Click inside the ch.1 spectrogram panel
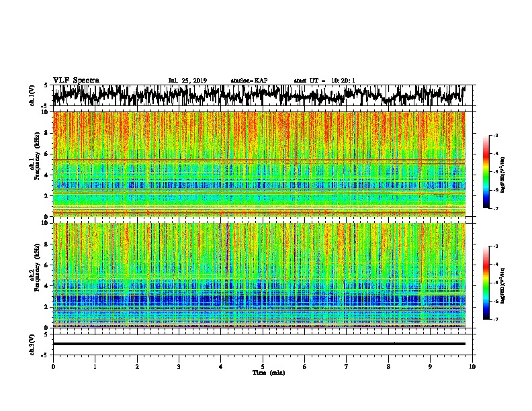This screenshot has height=411, width=532. tap(259, 164)
